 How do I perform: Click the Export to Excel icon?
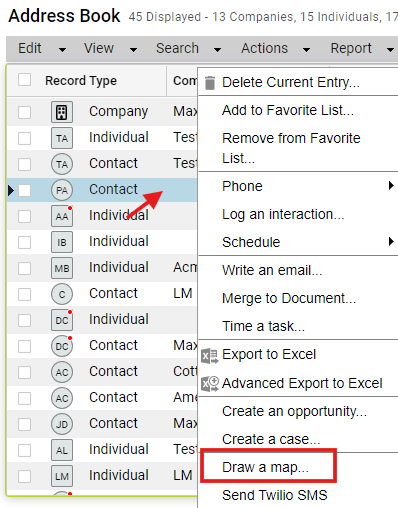point(210,356)
